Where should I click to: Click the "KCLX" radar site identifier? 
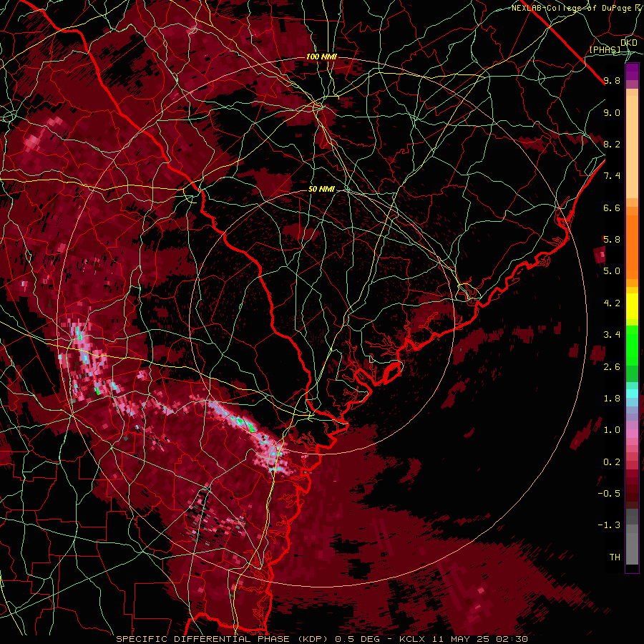[411, 639]
